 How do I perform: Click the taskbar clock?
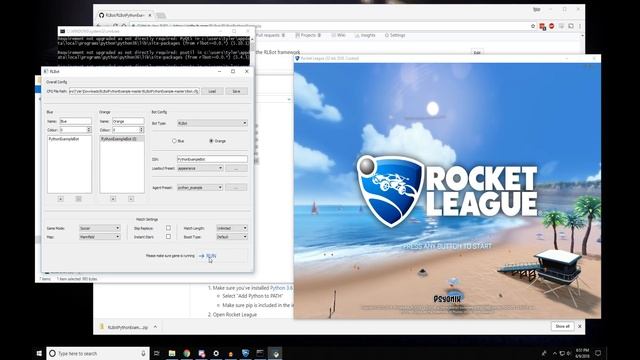(x=583, y=353)
